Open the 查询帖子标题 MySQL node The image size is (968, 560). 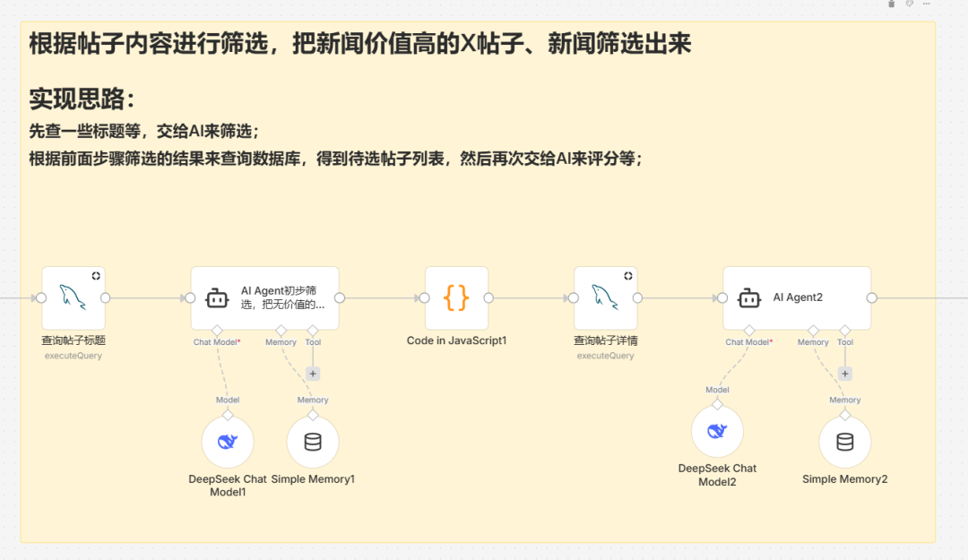pyautogui.click(x=73, y=297)
